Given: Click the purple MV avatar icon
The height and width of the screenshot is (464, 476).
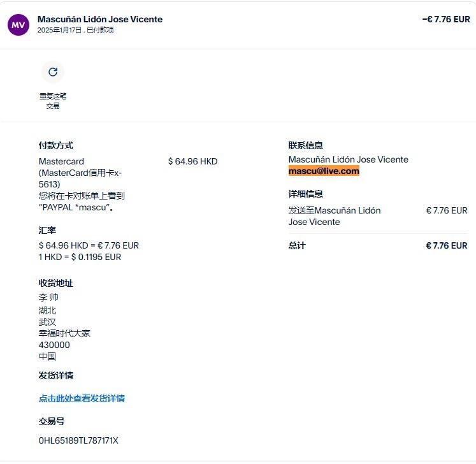Looking at the screenshot, I should tap(18, 25).
